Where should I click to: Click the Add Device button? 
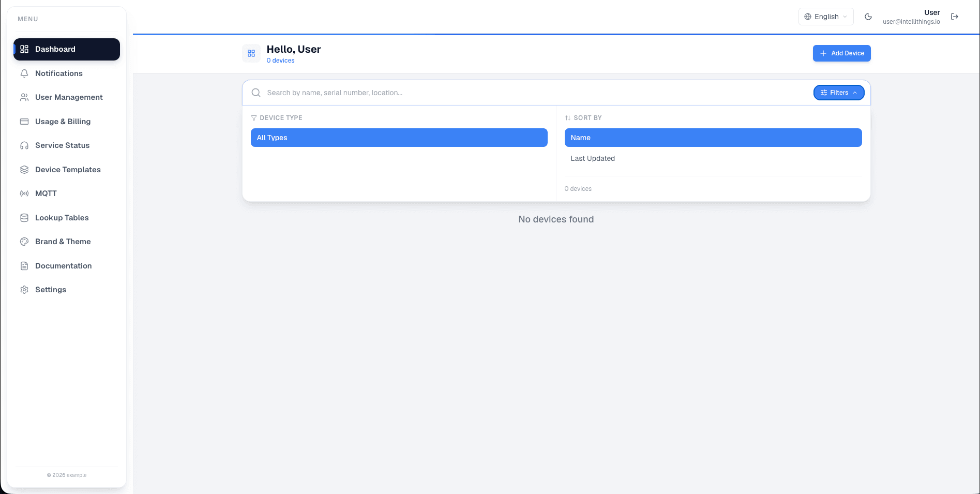(x=841, y=53)
